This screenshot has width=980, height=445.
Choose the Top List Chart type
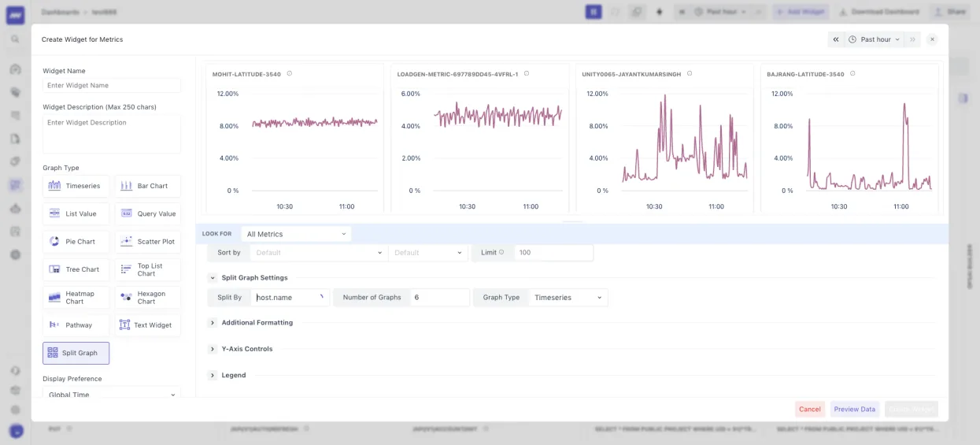click(x=148, y=269)
